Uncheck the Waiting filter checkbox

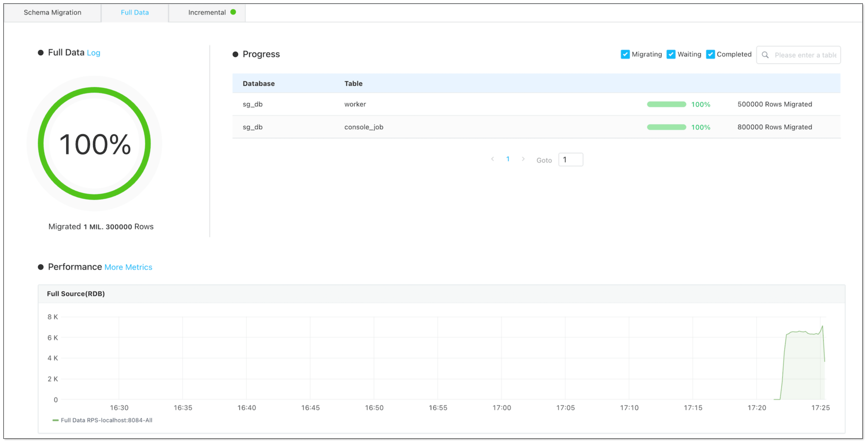point(671,54)
